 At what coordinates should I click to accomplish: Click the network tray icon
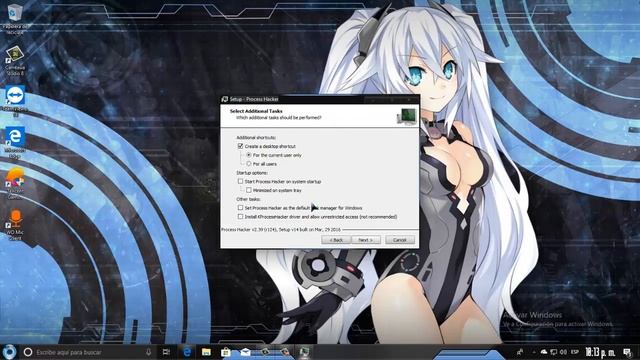coord(553,352)
